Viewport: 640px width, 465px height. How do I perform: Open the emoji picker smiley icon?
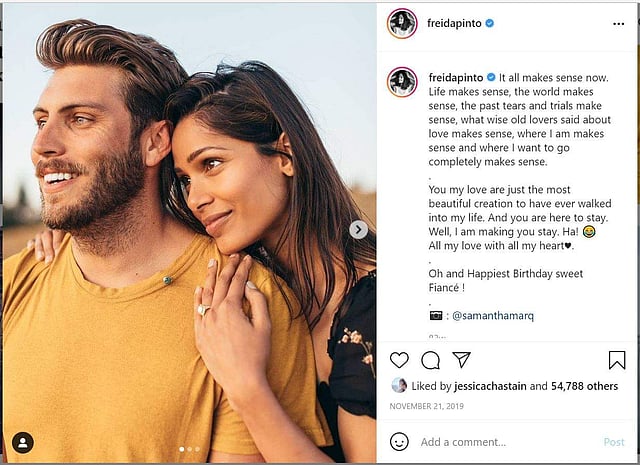tap(399, 441)
